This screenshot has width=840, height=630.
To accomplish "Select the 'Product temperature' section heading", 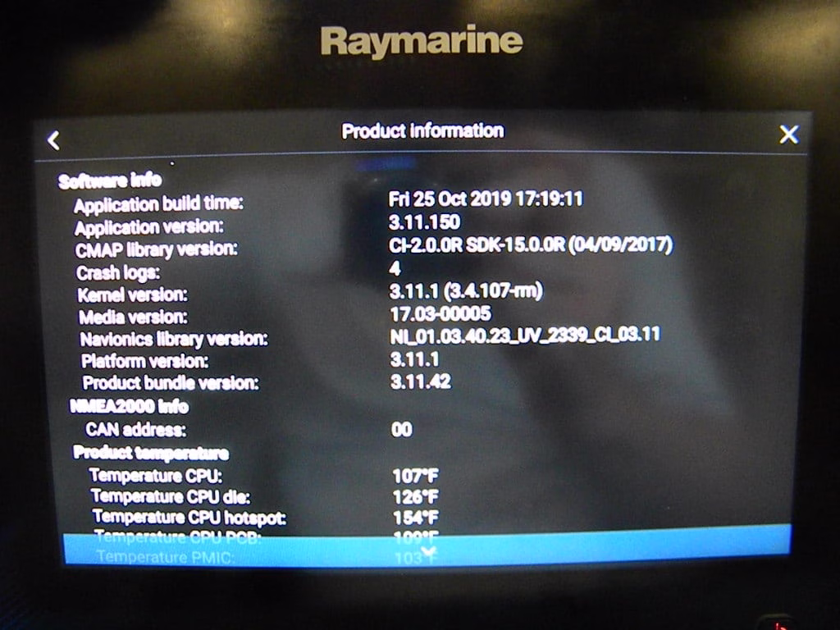I will 151,453.
